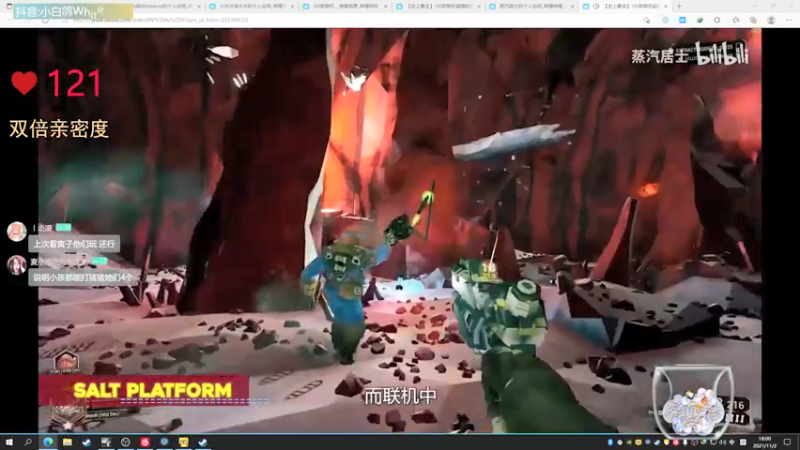Viewport: 800px width, 450px height.
Task: Switch to the fourth browser tab
Action: (x=440, y=6)
